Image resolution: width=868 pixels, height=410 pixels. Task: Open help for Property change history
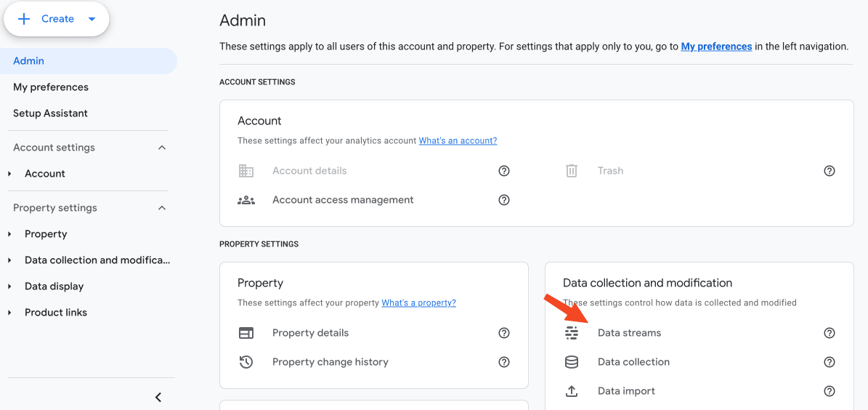point(504,362)
